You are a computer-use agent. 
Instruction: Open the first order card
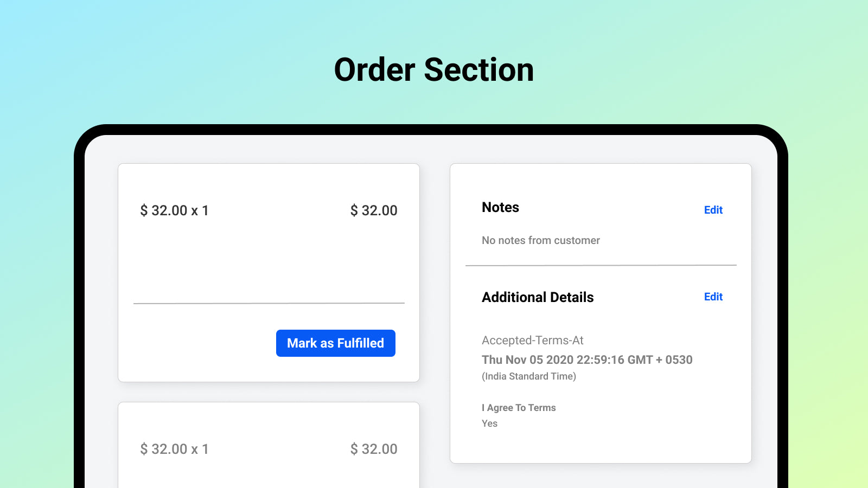(x=269, y=271)
